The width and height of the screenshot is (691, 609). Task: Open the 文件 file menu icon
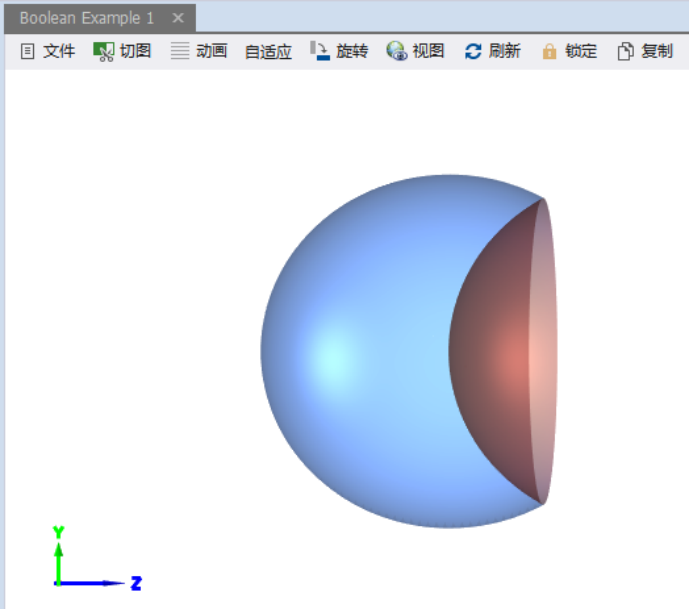click(27, 51)
